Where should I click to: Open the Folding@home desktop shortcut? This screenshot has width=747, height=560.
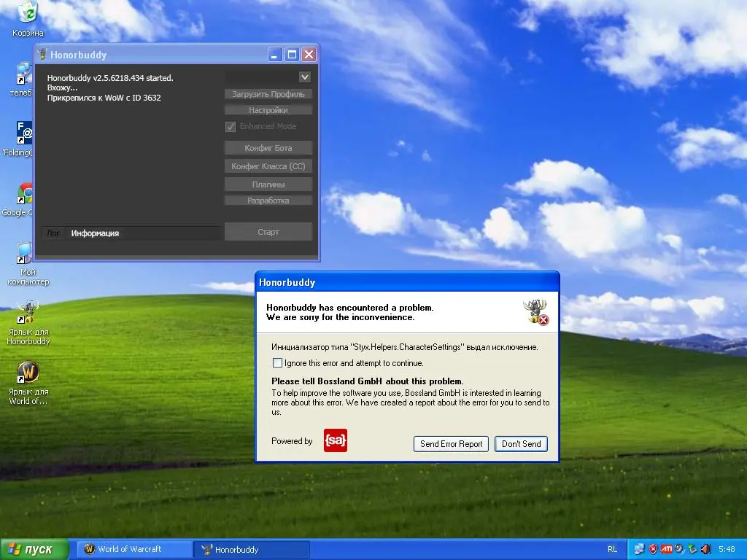(25, 133)
